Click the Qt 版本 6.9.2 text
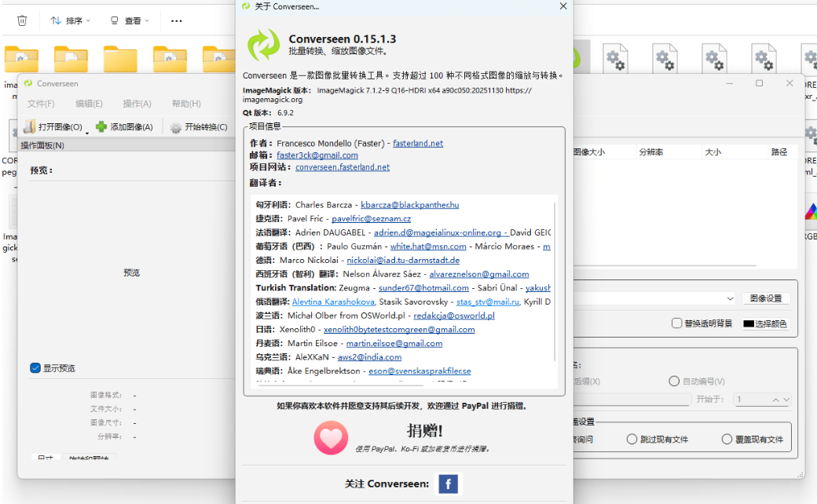817x504 pixels. [268, 112]
